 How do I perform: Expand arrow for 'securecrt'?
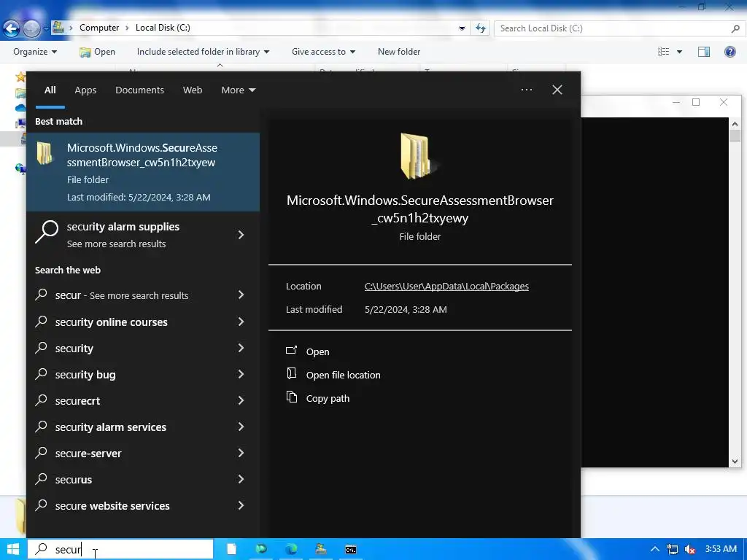point(241,400)
